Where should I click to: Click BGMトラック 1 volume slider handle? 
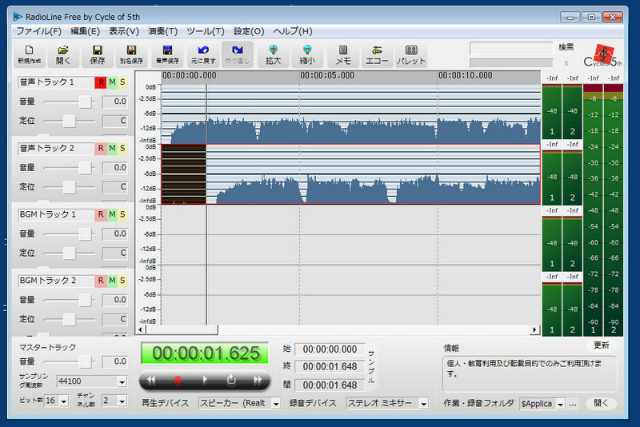(x=85, y=234)
